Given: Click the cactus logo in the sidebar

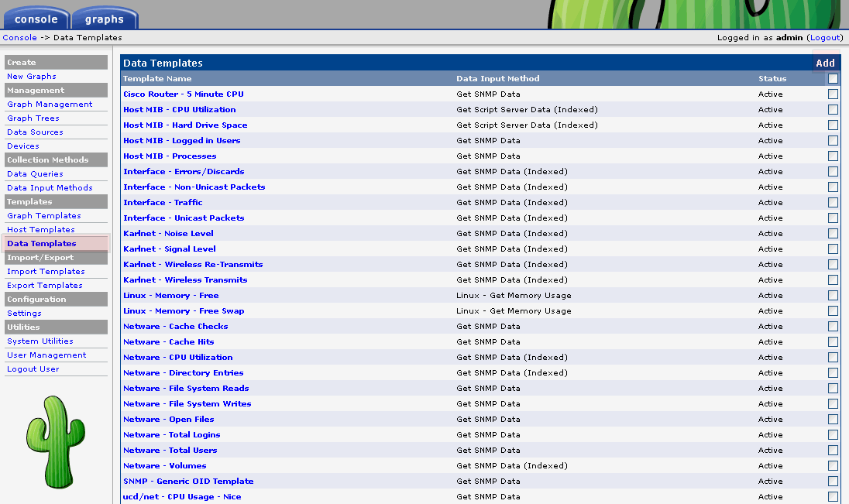Looking at the screenshot, I should (x=56, y=442).
